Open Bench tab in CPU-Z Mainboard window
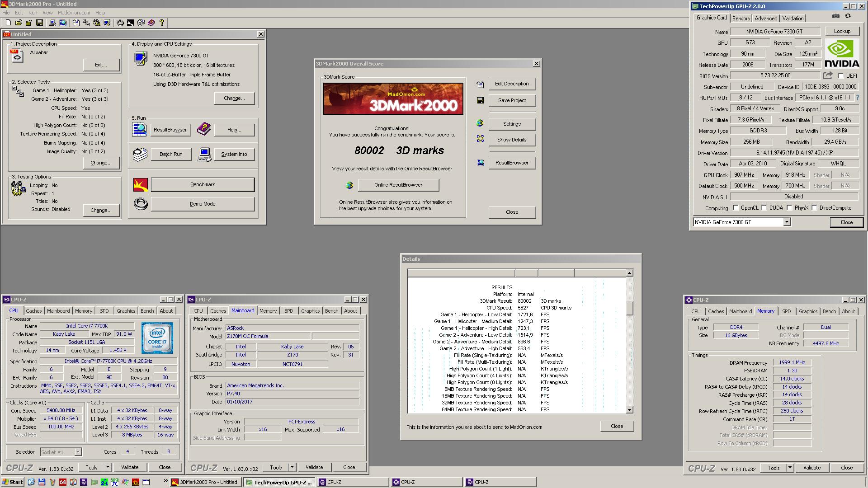 pyautogui.click(x=331, y=311)
